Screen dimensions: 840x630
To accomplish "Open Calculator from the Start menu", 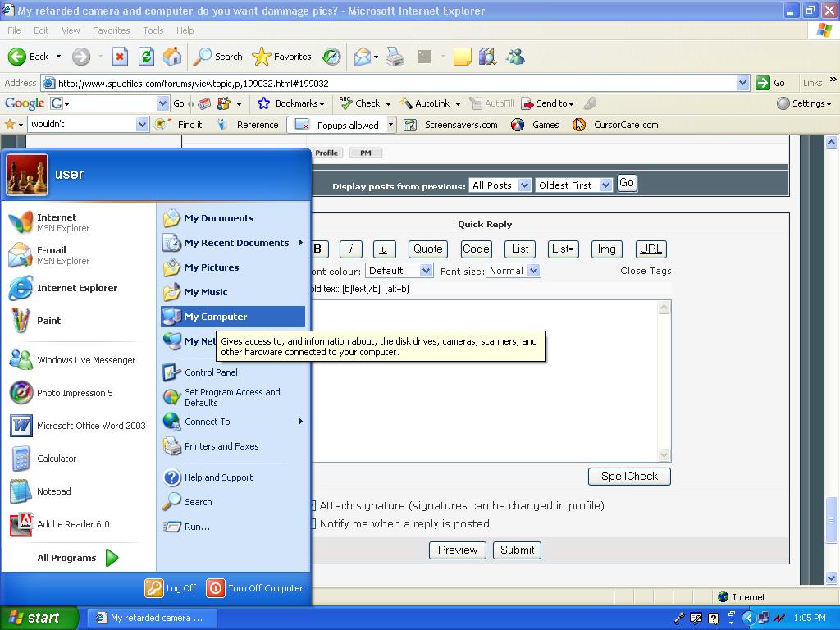I will pos(56,459).
